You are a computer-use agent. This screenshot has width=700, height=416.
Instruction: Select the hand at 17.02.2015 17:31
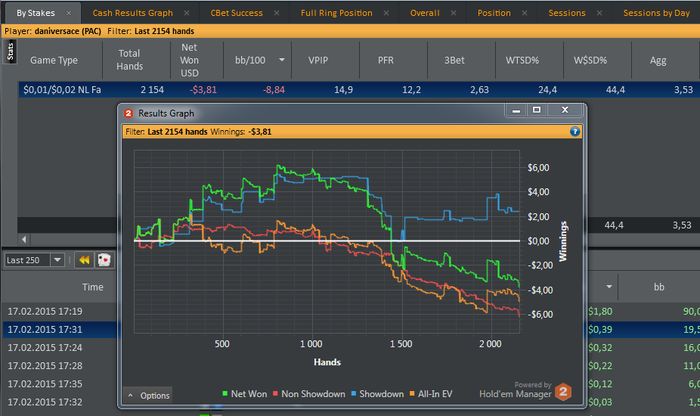click(45, 329)
